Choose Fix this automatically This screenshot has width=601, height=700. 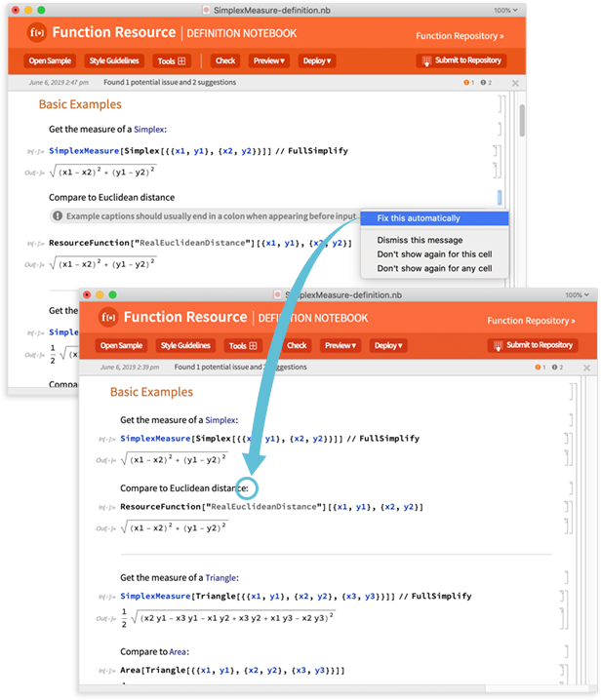(434, 218)
